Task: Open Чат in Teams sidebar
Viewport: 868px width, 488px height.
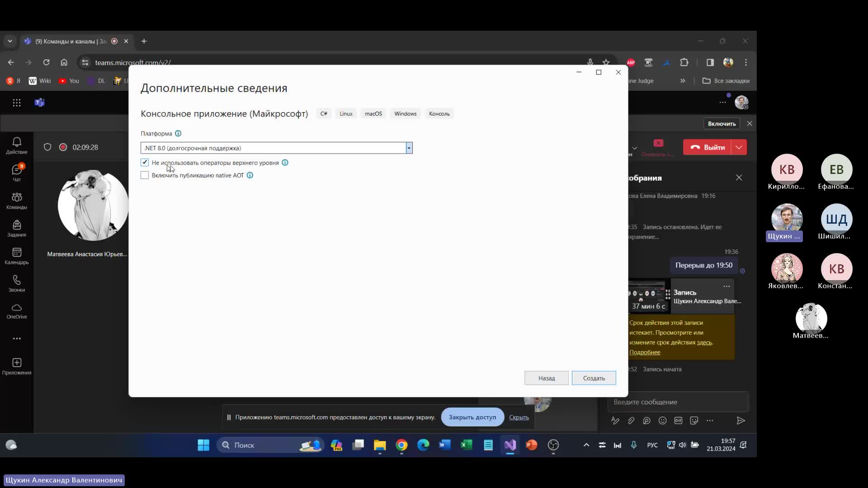Action: [x=17, y=173]
